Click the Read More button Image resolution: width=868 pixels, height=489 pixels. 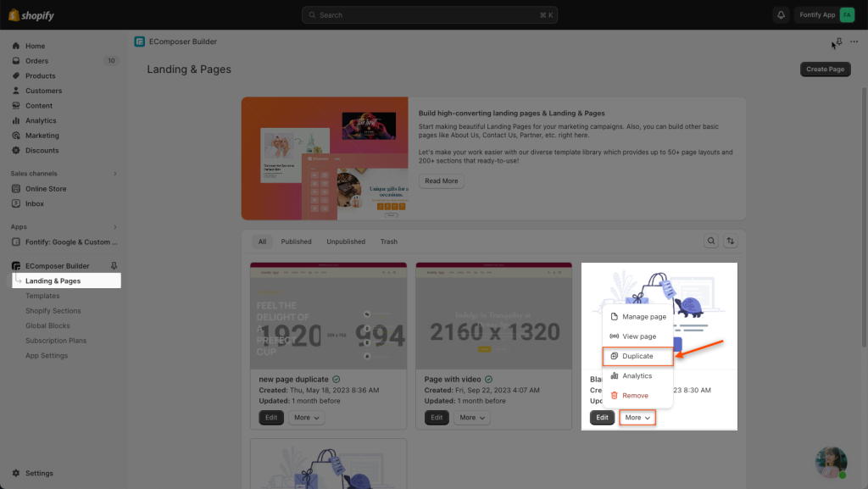(x=441, y=181)
